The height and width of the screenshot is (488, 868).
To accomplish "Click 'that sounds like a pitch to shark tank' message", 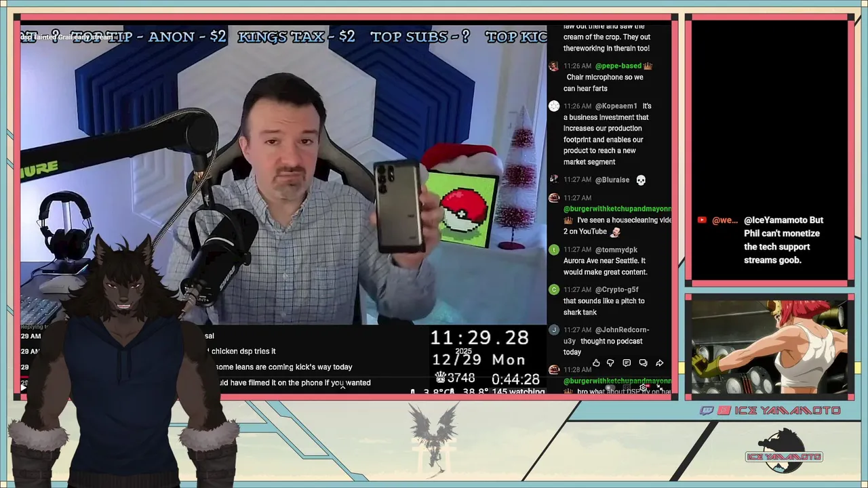I will [604, 306].
